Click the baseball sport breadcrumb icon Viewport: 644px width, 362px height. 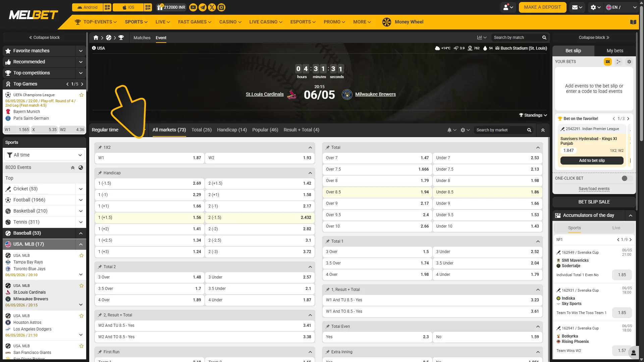pyautogui.click(x=109, y=38)
